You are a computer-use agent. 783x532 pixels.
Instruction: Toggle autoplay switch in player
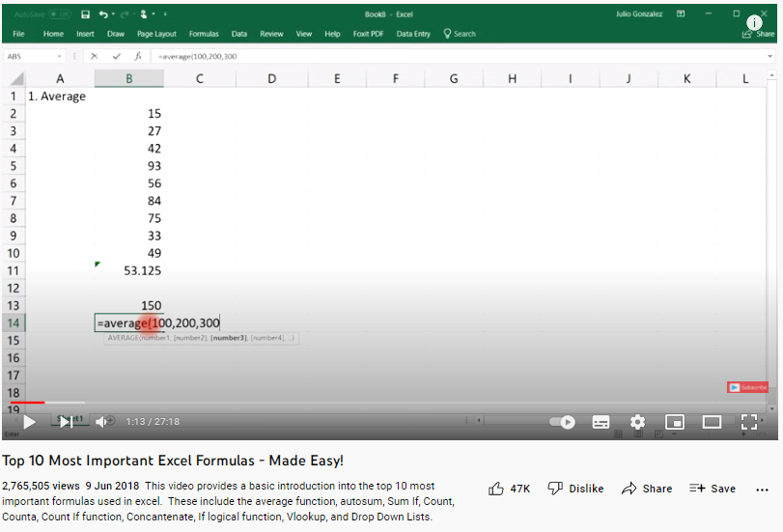tap(562, 422)
